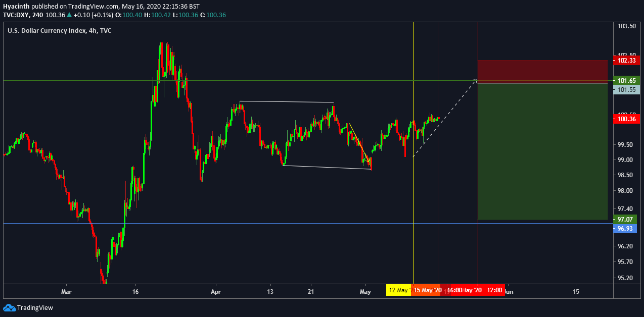Click the 13 date label on time axis

click(270, 292)
